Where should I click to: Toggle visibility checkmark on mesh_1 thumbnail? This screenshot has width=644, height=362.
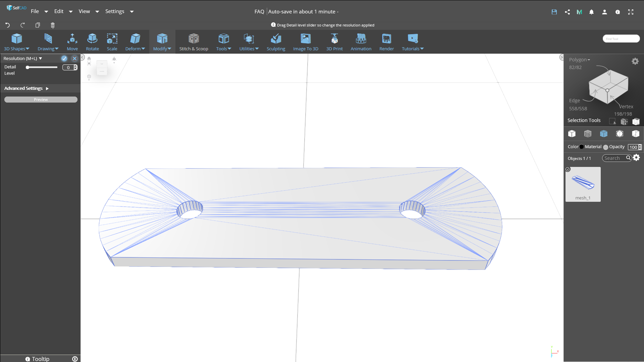pyautogui.click(x=568, y=169)
